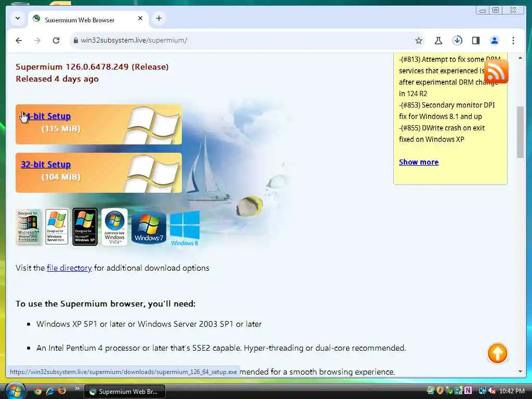Open the profile avatar menu
The height and width of the screenshot is (399, 532).
pyautogui.click(x=495, y=41)
